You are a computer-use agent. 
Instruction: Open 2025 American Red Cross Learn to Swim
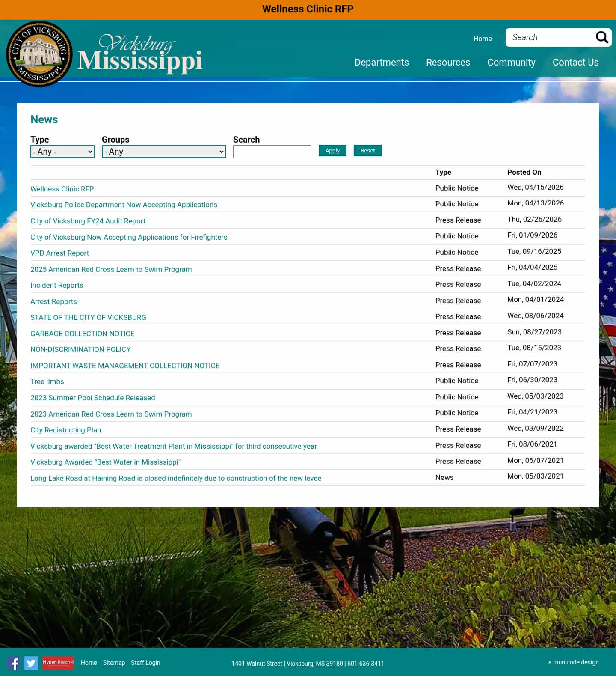111,269
